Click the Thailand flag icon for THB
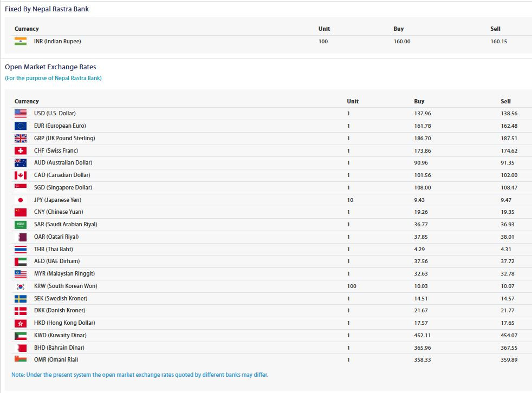532x393 pixels. [21, 249]
